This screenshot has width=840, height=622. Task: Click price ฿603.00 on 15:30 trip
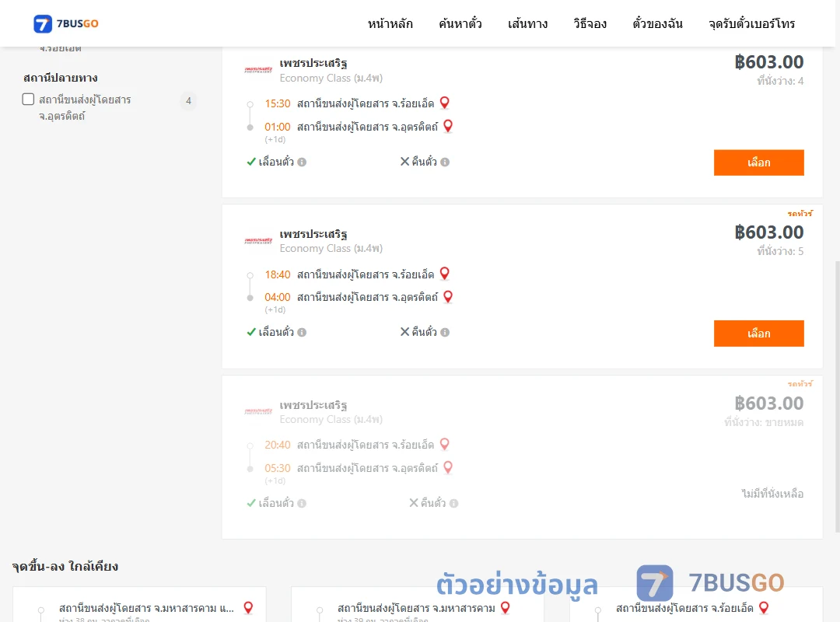pos(768,61)
